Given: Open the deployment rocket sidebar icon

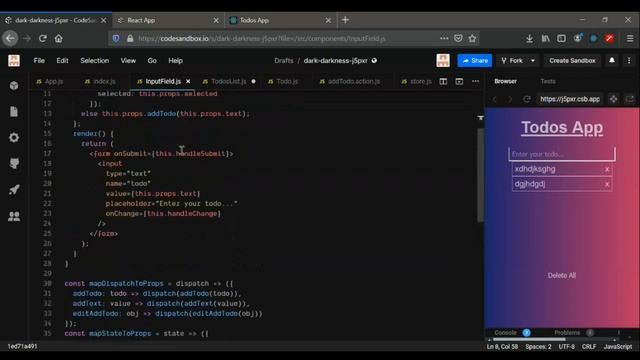Looking at the screenshot, I should coord(14,189).
